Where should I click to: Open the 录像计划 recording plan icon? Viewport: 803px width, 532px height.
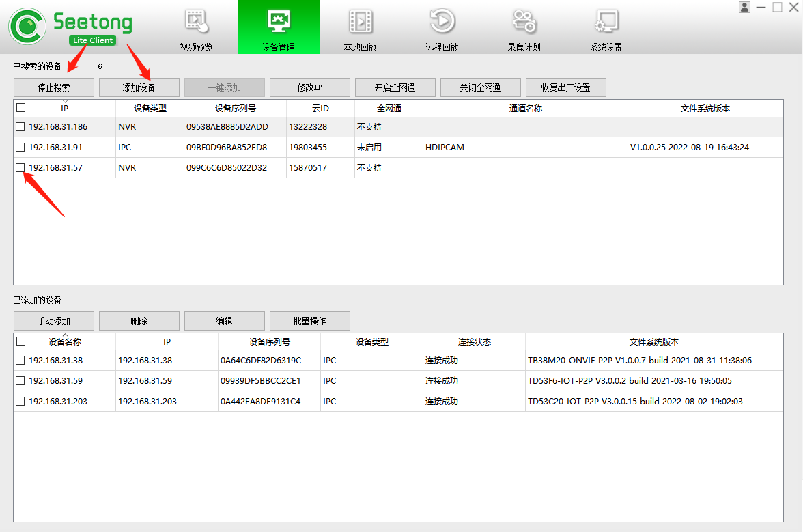[x=524, y=21]
